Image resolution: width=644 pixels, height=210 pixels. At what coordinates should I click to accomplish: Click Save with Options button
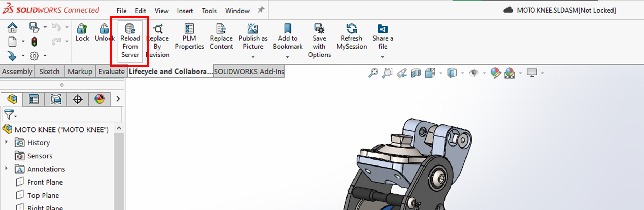(x=319, y=41)
